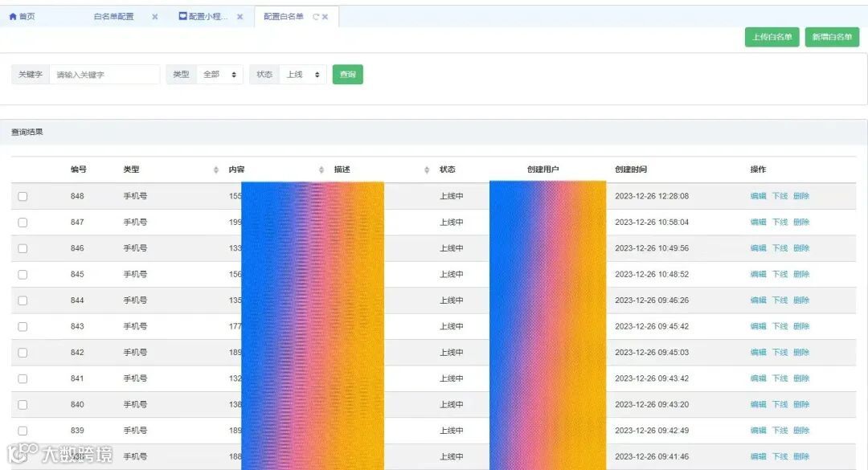Check the checkbox for row 841
The image size is (868, 470).
coord(23,378)
